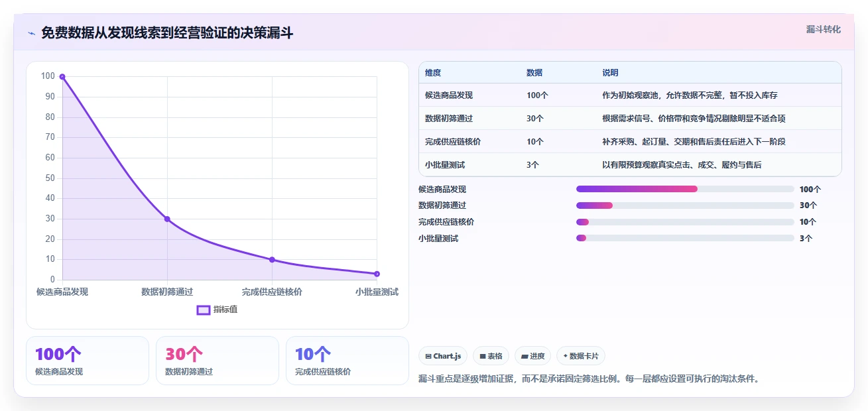This screenshot has height=411, width=868.
Task: Open the 10个 完成供应链核价 data card
Action: click(347, 361)
